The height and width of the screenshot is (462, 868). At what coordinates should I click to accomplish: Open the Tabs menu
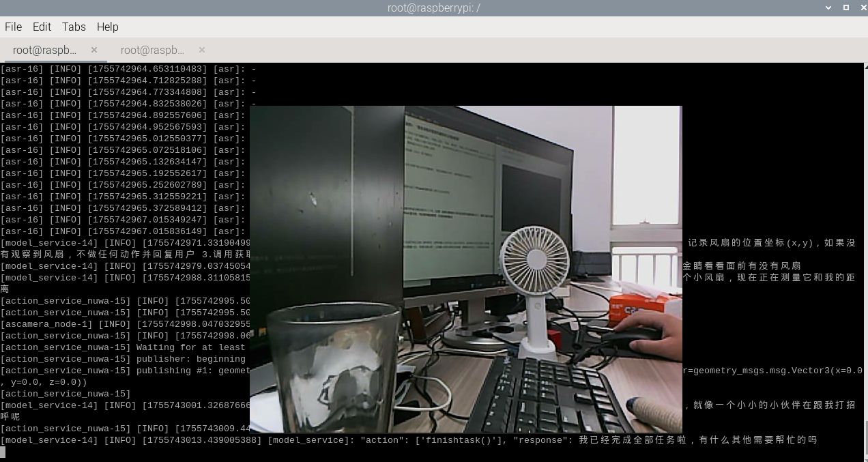pyautogui.click(x=74, y=27)
